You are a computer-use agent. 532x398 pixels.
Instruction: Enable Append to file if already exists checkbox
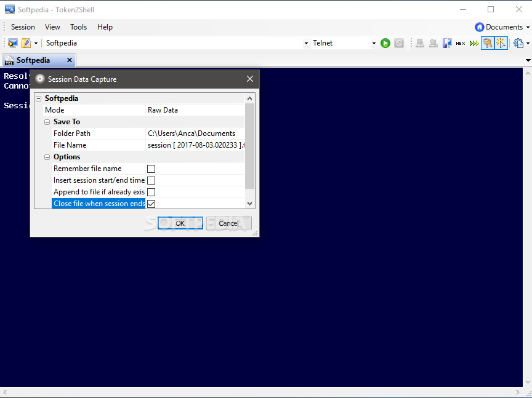click(x=151, y=192)
